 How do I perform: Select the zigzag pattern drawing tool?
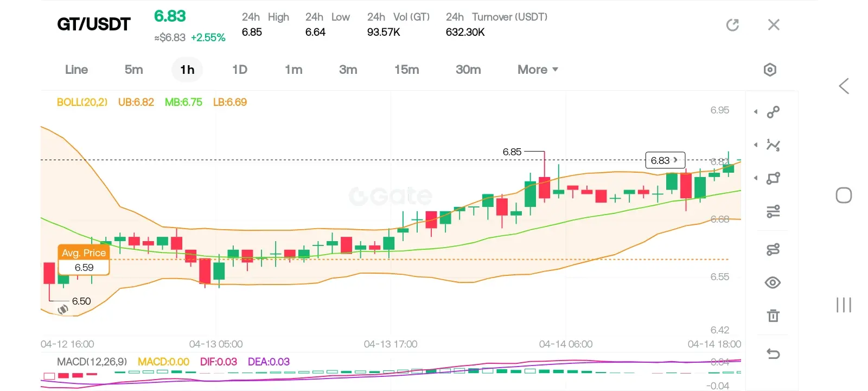pos(773,145)
